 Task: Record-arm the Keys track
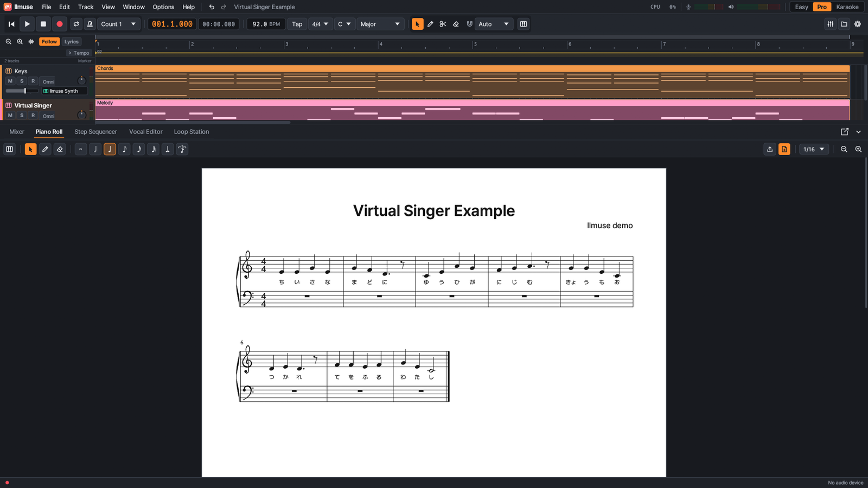(33, 81)
